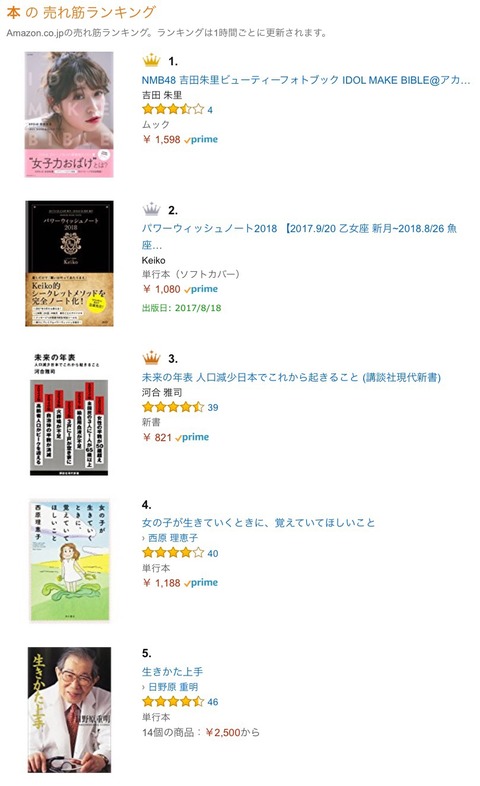Click the prime badge next to ¥821

192,437
